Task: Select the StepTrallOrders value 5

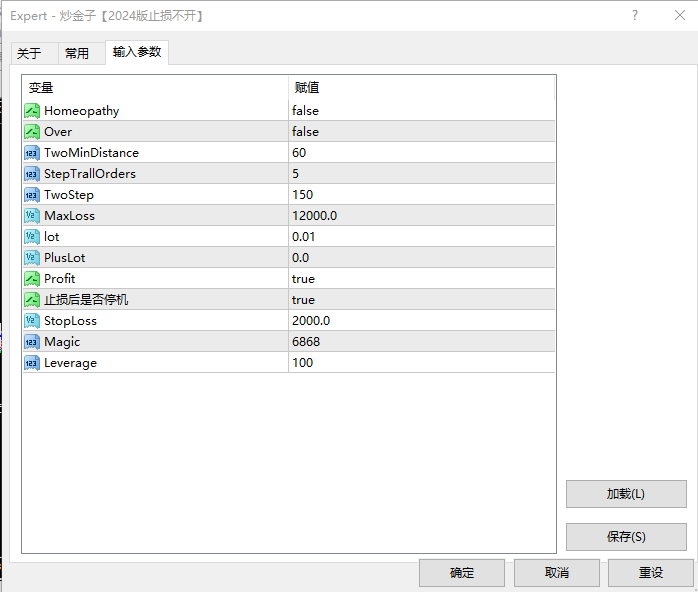Action: pos(422,174)
